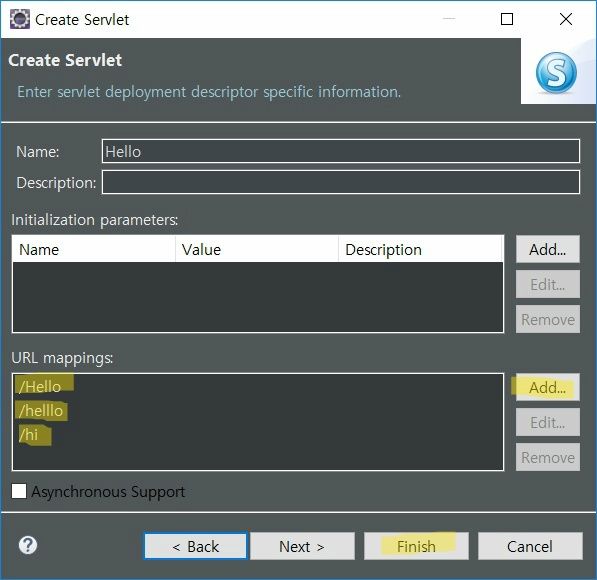Screen dimensions: 597x580
Task: Click the help question mark icon
Action: click(28, 545)
